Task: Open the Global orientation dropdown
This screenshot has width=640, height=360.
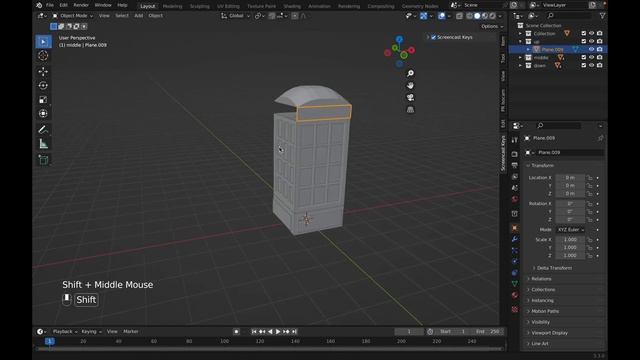Action: coord(236,16)
